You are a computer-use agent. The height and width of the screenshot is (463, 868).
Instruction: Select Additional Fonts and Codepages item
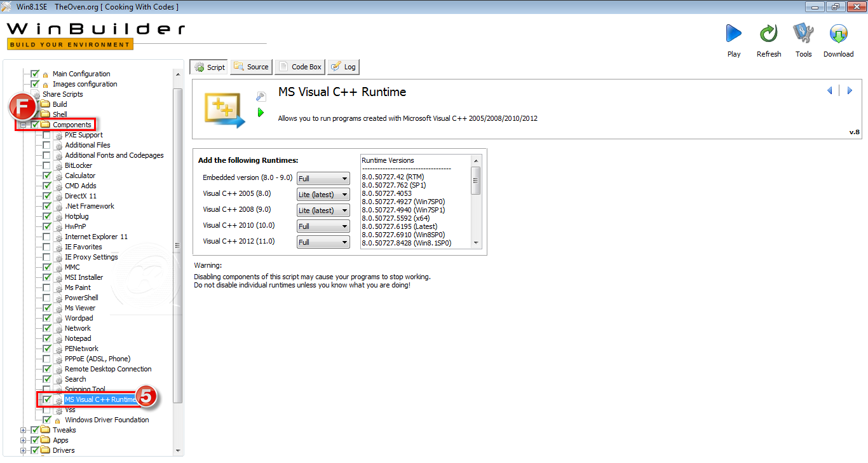pos(114,155)
